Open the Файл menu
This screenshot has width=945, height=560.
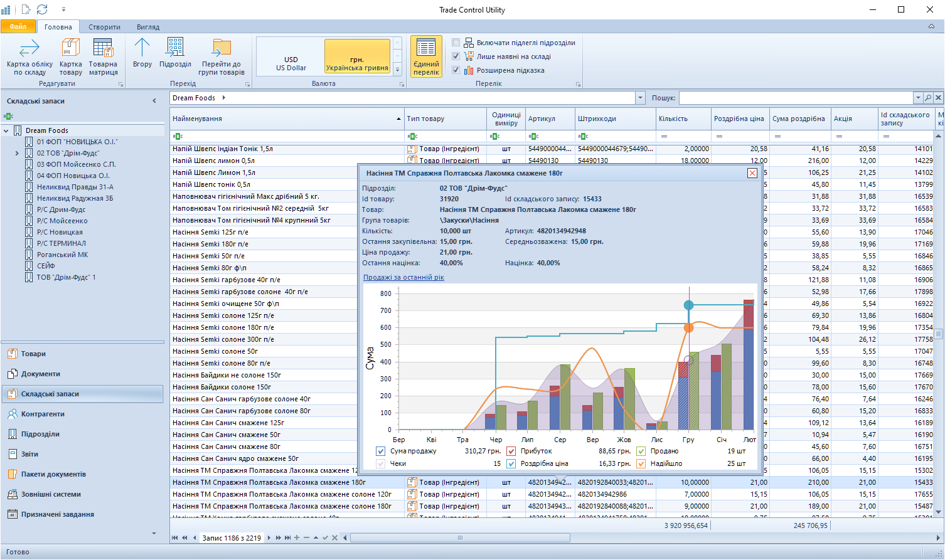point(18,26)
